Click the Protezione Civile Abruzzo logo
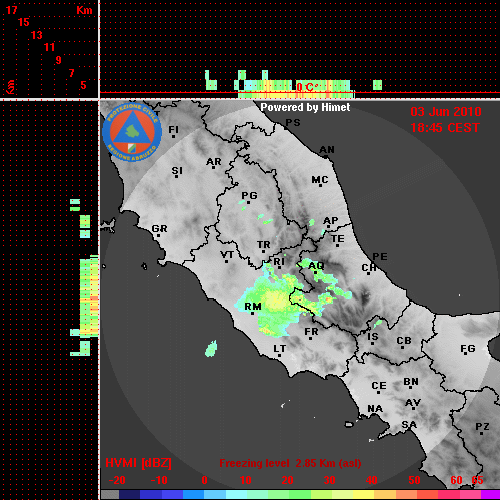This screenshot has height=500, width=500. [x=132, y=133]
